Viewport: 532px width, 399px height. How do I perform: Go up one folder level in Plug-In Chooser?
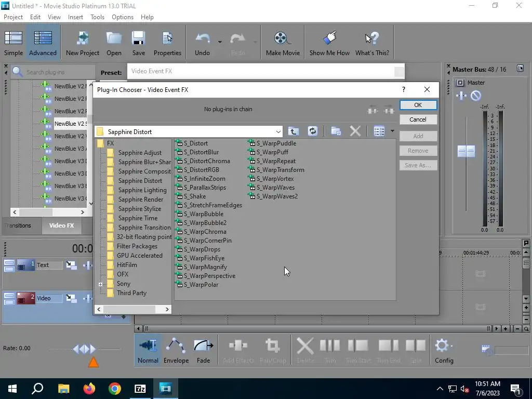point(294,131)
